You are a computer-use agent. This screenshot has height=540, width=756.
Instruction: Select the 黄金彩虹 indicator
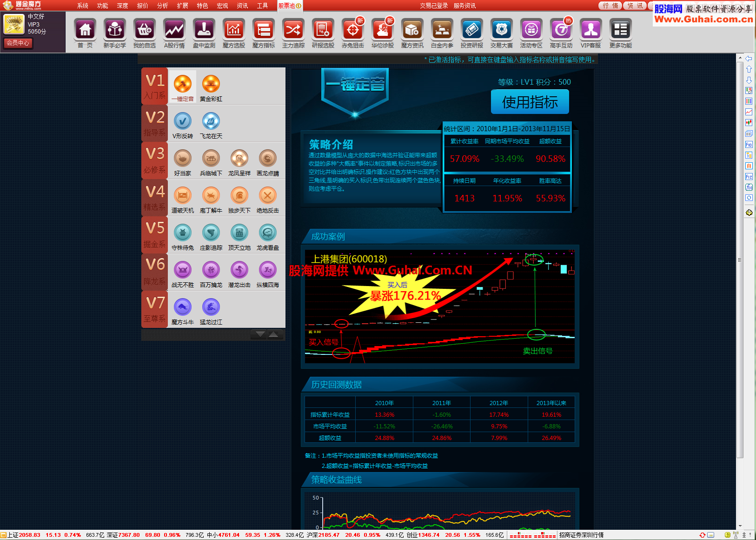coord(211,87)
